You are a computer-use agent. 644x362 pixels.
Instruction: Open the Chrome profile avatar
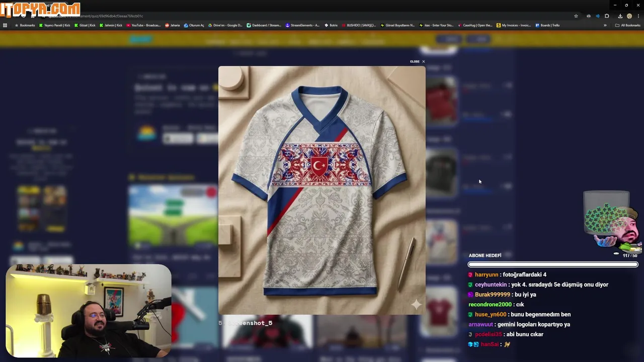click(629, 16)
